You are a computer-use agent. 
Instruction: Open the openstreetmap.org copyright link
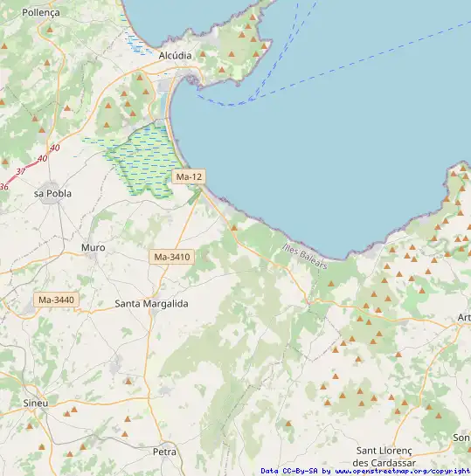point(402,471)
